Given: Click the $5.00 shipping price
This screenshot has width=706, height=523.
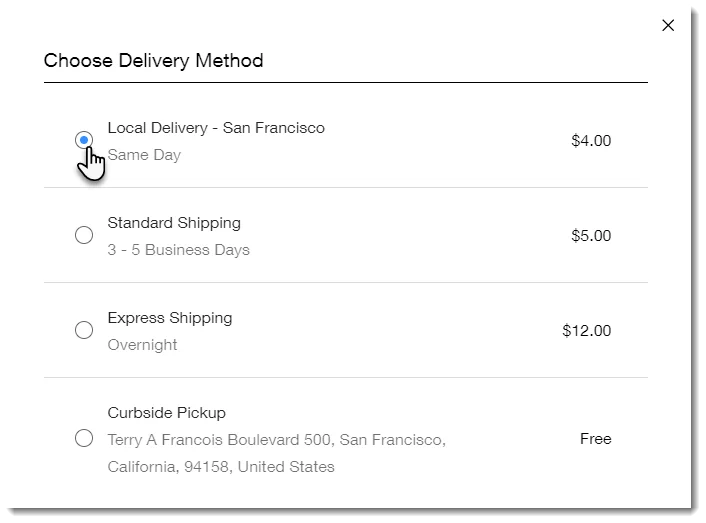Looking at the screenshot, I should pyautogui.click(x=590, y=236).
